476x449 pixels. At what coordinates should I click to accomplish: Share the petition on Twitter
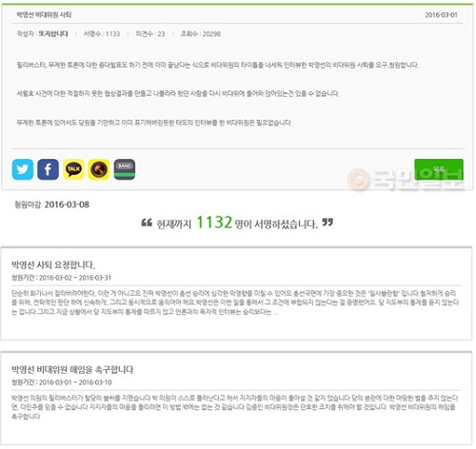click(23, 169)
